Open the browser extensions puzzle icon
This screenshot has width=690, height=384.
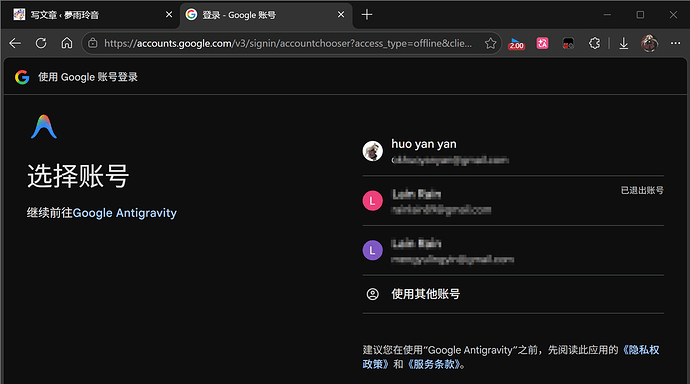pyautogui.click(x=595, y=43)
